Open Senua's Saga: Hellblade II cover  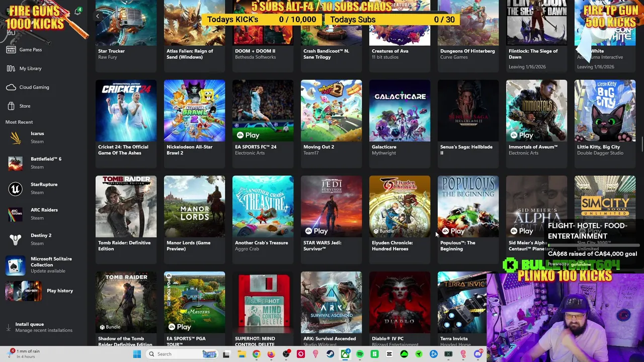468,110
